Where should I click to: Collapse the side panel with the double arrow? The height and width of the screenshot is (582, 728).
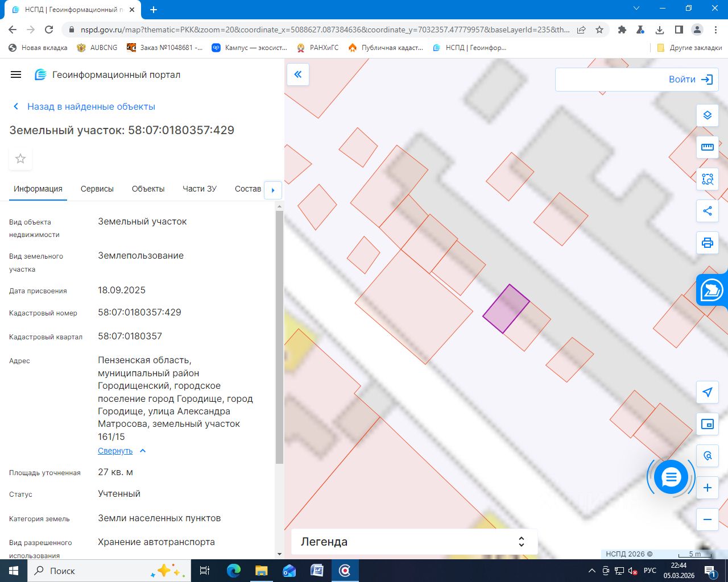click(x=298, y=74)
